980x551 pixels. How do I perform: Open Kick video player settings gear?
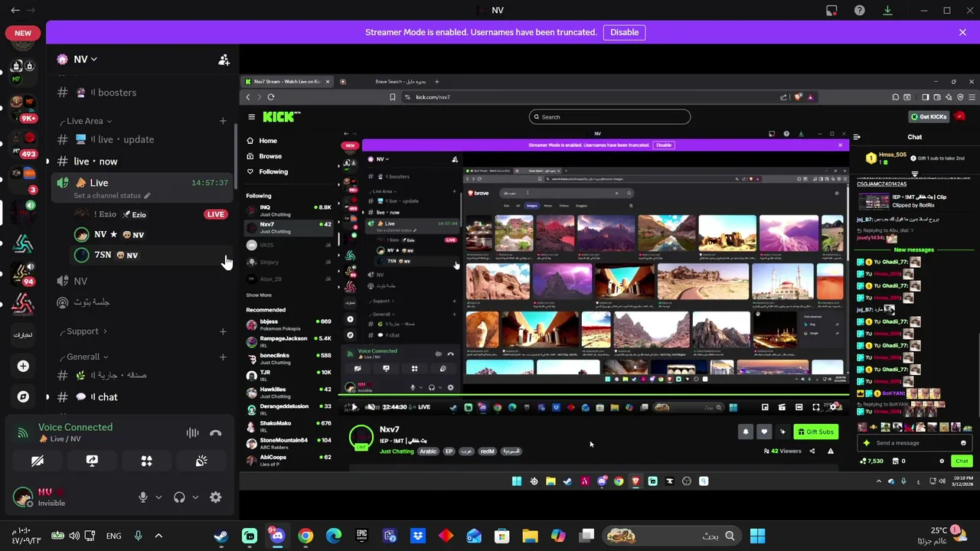(x=834, y=407)
